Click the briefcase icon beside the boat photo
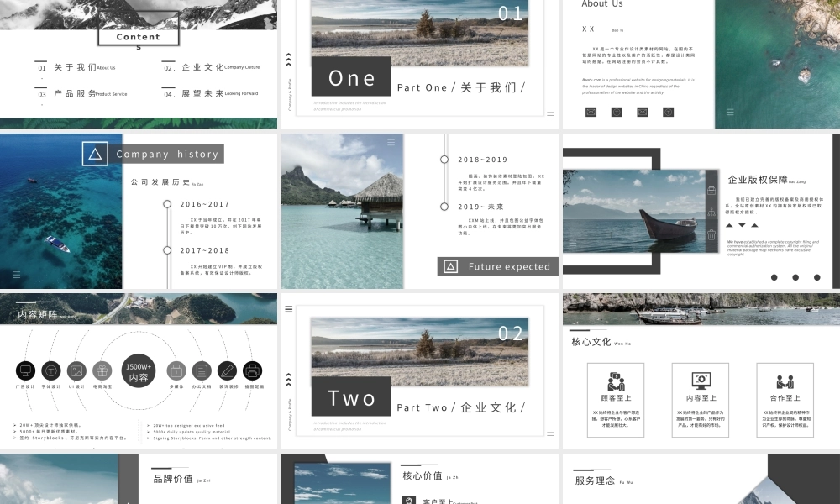Screen dimensions: 840x504 (x=711, y=190)
